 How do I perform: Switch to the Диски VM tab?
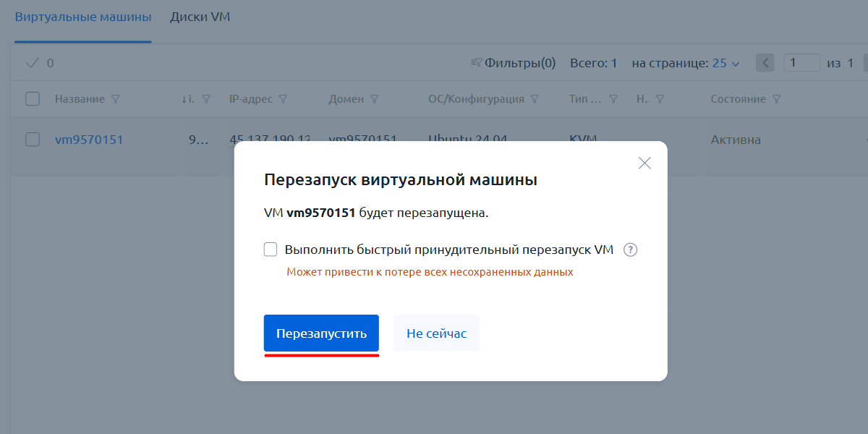point(200,17)
